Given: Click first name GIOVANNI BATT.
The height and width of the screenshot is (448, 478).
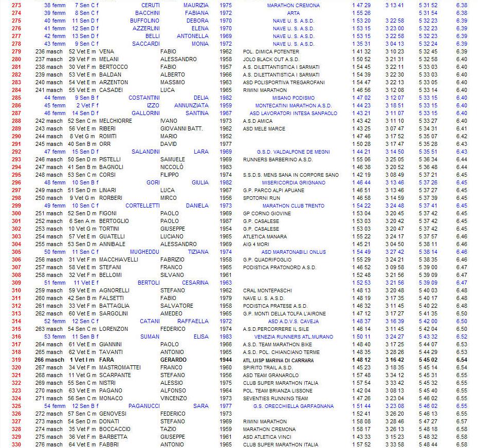Looking at the screenshot, I should coord(181,128).
